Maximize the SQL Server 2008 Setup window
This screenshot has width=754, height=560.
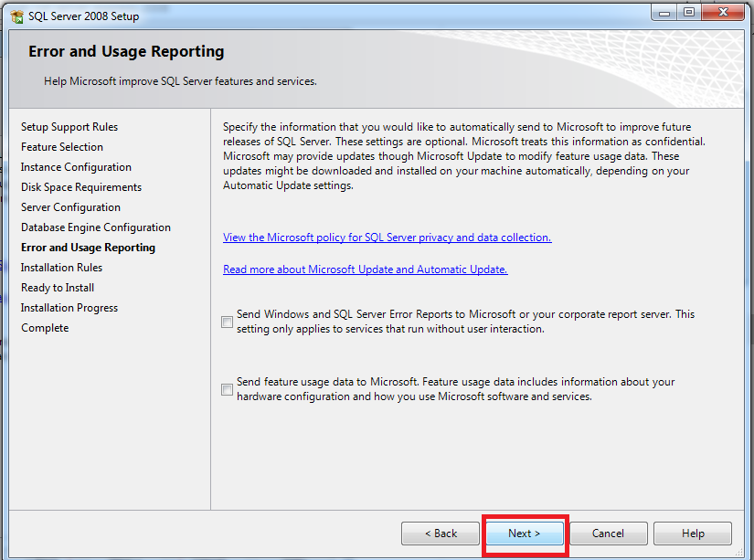click(689, 12)
